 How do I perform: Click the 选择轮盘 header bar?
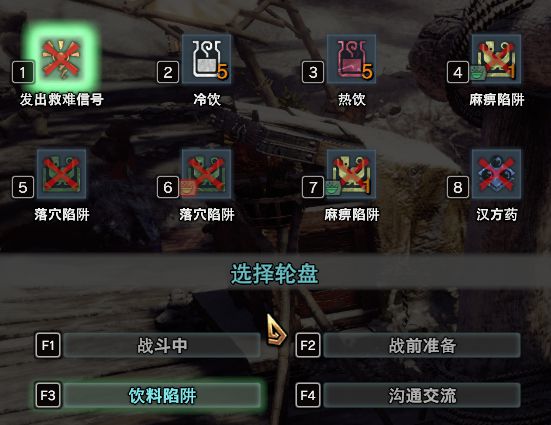click(276, 273)
